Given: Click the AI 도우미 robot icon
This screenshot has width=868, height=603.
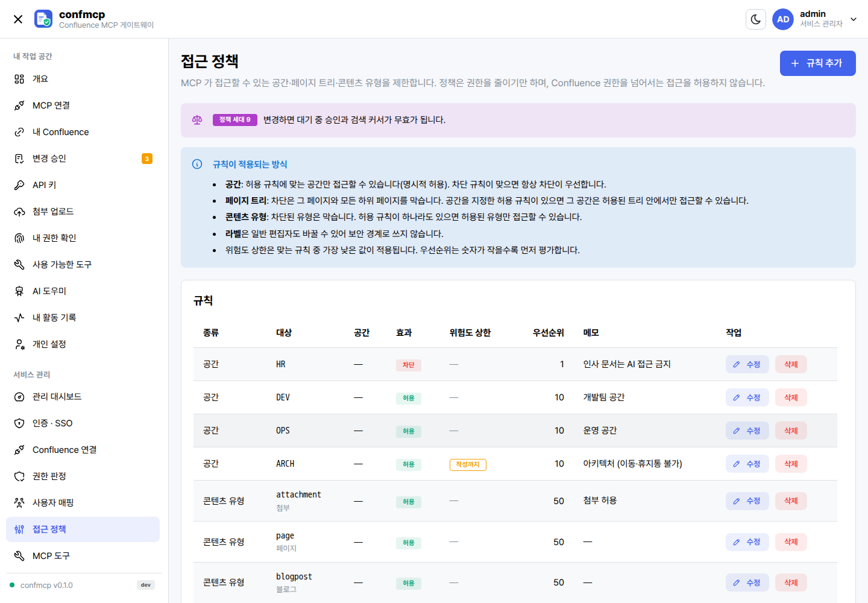Looking at the screenshot, I should point(19,291).
